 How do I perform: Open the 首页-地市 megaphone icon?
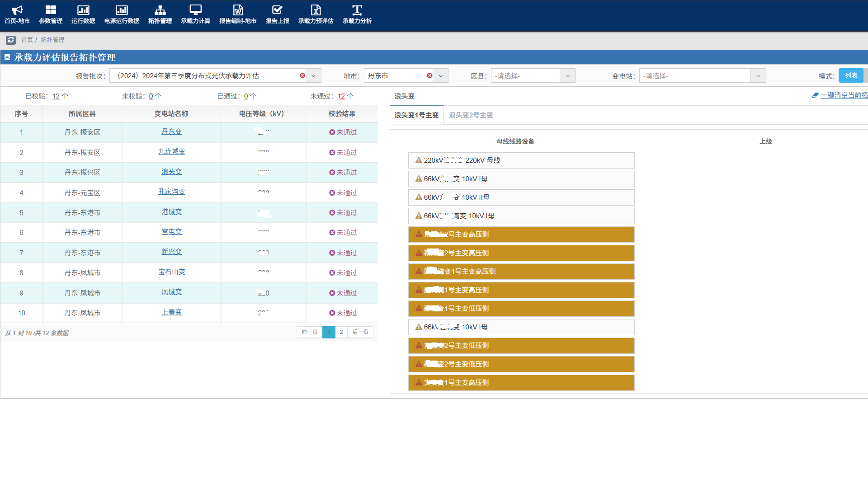pyautogui.click(x=17, y=10)
